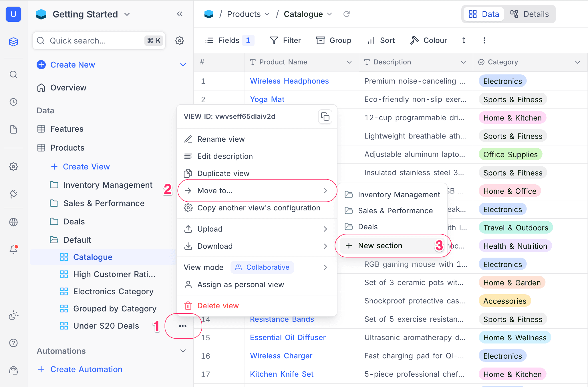Open settings with the gear icon beside quick search
This screenshot has width=588, height=387.
(x=180, y=41)
